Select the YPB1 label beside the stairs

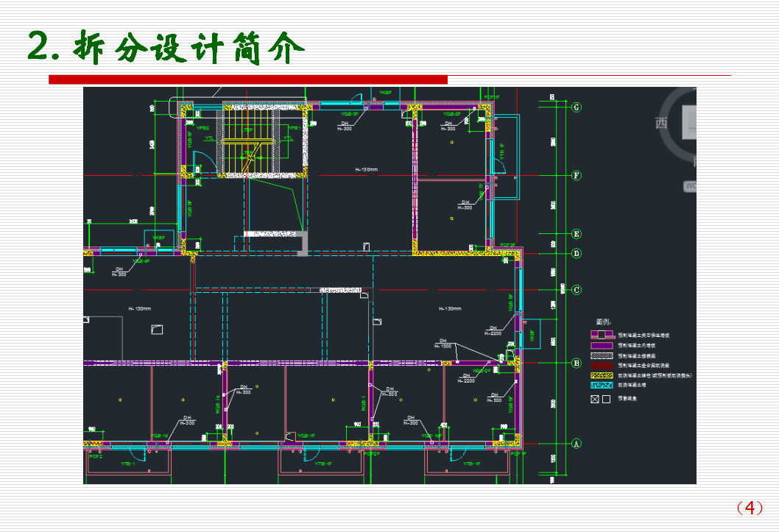294,127
